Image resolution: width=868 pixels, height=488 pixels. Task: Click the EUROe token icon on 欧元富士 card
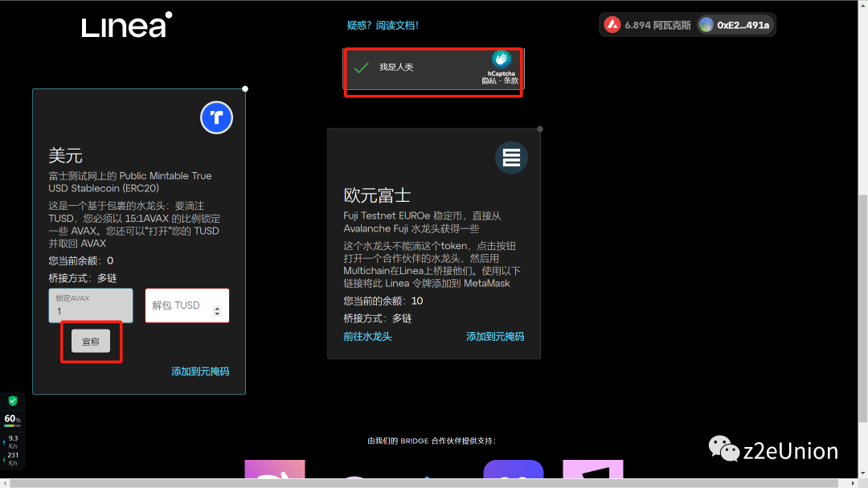pos(511,158)
